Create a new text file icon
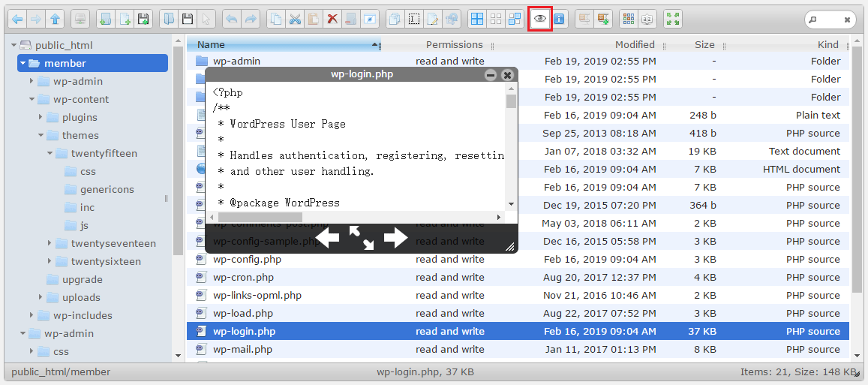The image size is (868, 385). tap(125, 19)
